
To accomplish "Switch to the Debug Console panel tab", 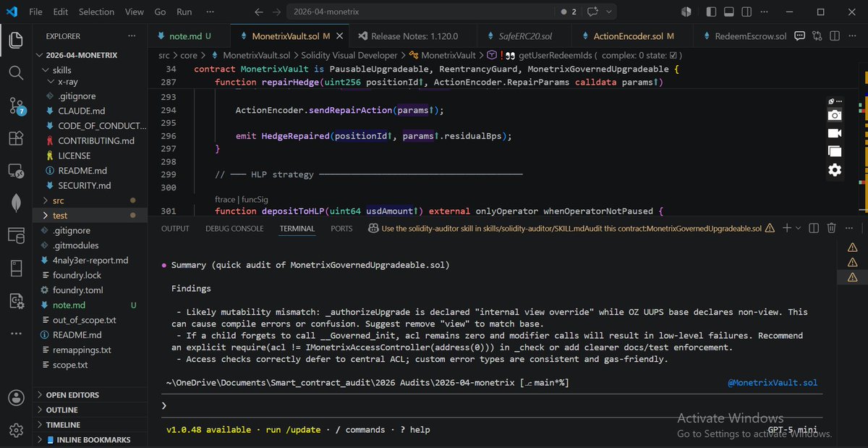I will (x=234, y=228).
